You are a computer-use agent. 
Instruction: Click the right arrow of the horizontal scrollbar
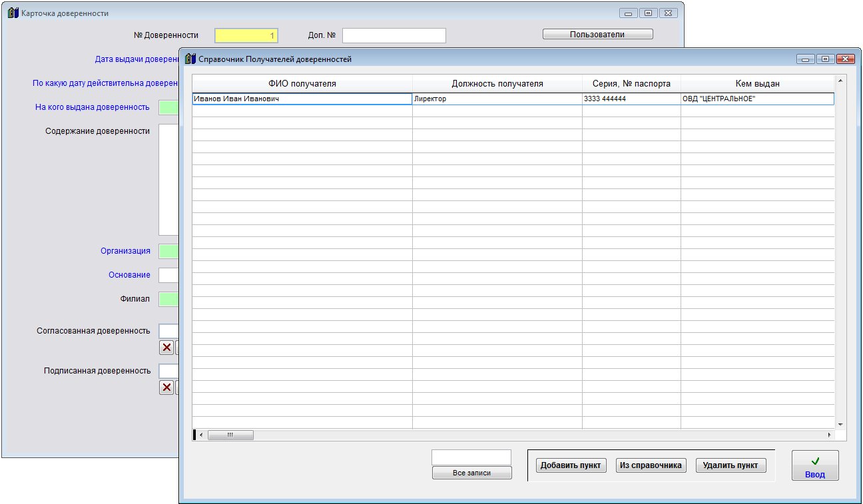pyautogui.click(x=830, y=435)
